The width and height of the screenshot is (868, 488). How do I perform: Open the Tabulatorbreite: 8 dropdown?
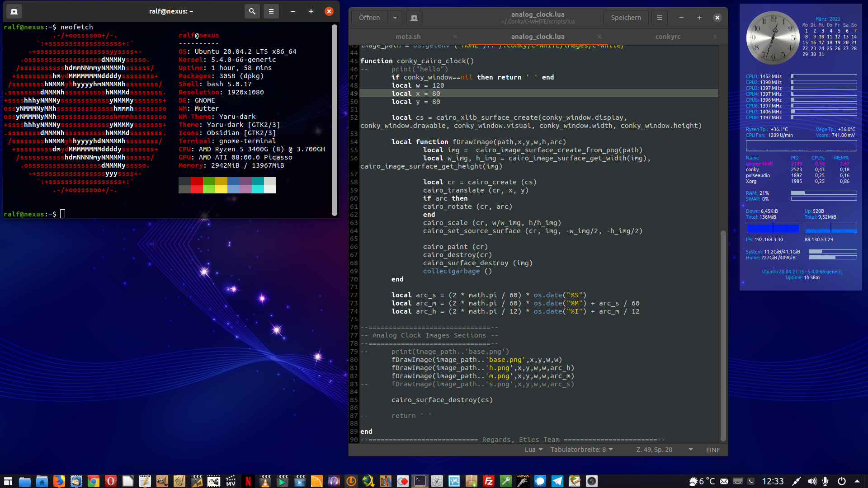[x=581, y=450]
